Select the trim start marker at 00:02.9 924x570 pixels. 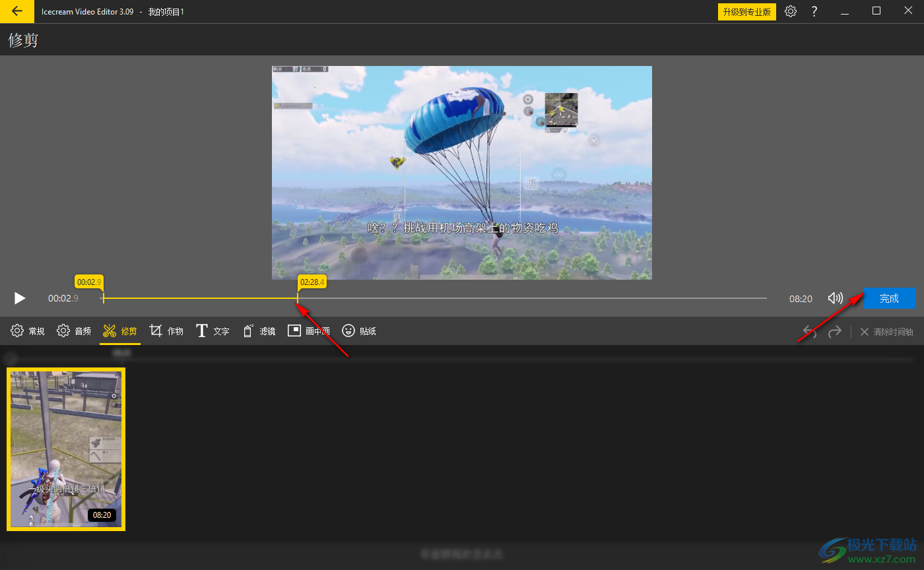pyautogui.click(x=89, y=282)
